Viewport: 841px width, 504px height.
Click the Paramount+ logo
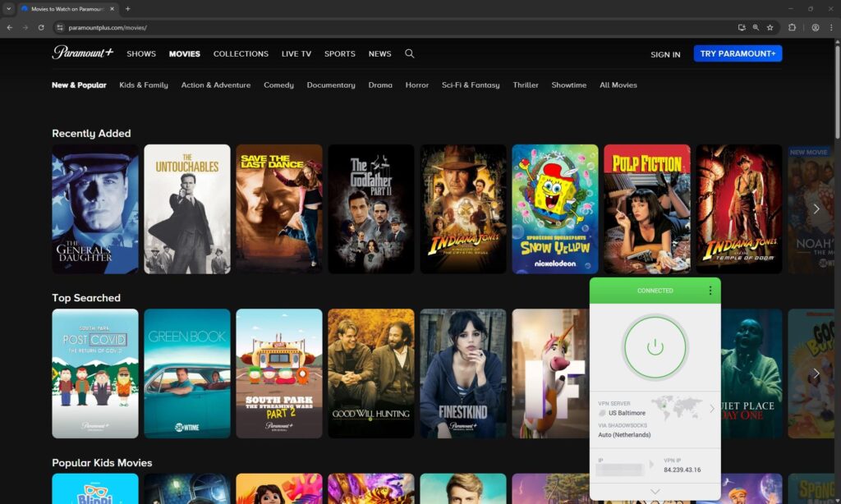click(83, 53)
